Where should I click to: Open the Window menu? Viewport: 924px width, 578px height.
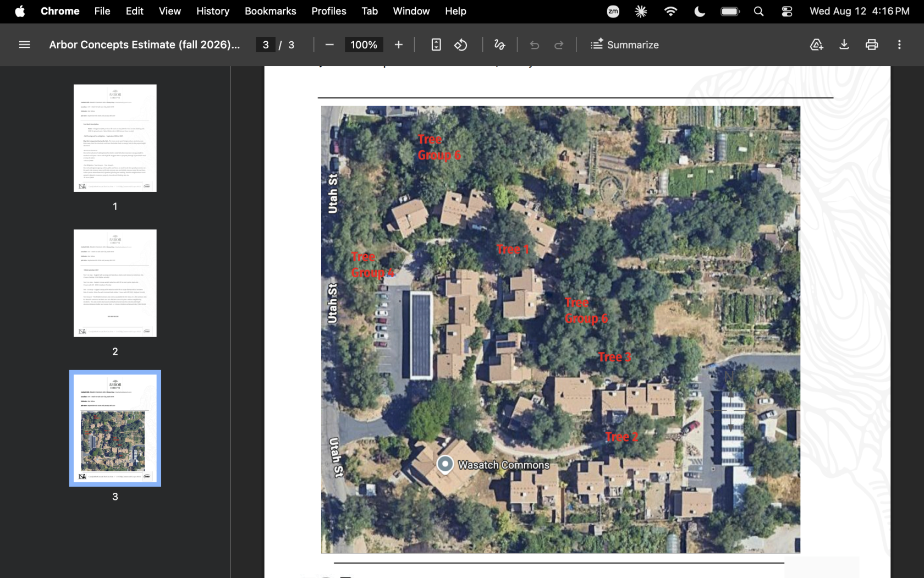point(411,11)
